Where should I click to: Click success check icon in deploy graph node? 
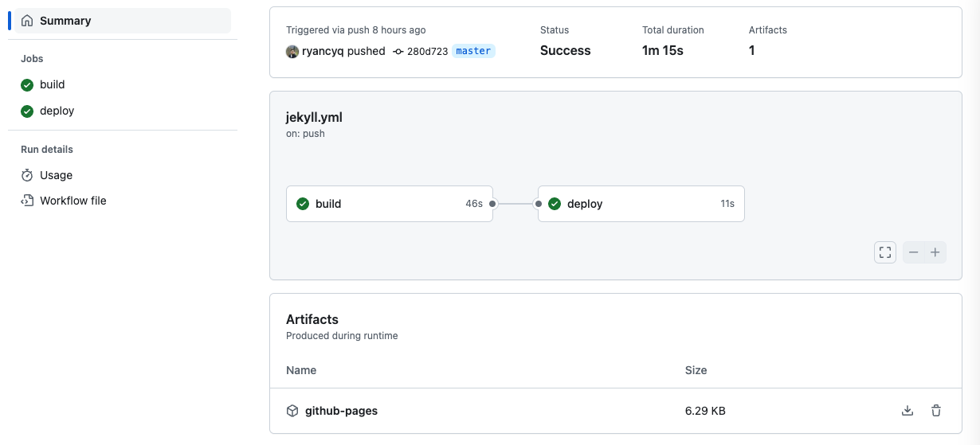[555, 204]
